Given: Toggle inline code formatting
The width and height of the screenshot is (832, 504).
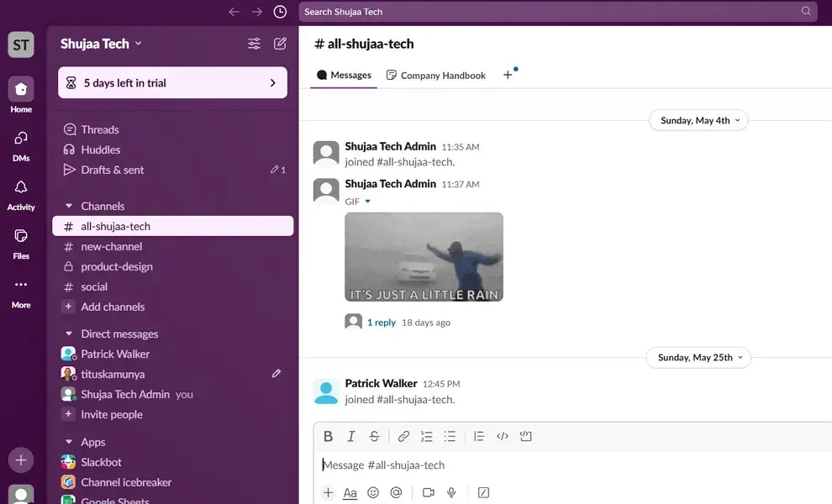Looking at the screenshot, I should click(x=503, y=436).
